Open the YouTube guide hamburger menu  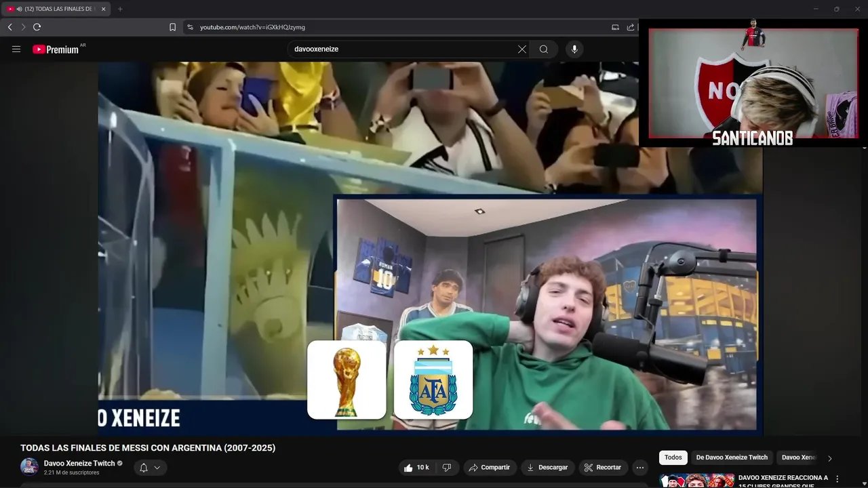[16, 49]
